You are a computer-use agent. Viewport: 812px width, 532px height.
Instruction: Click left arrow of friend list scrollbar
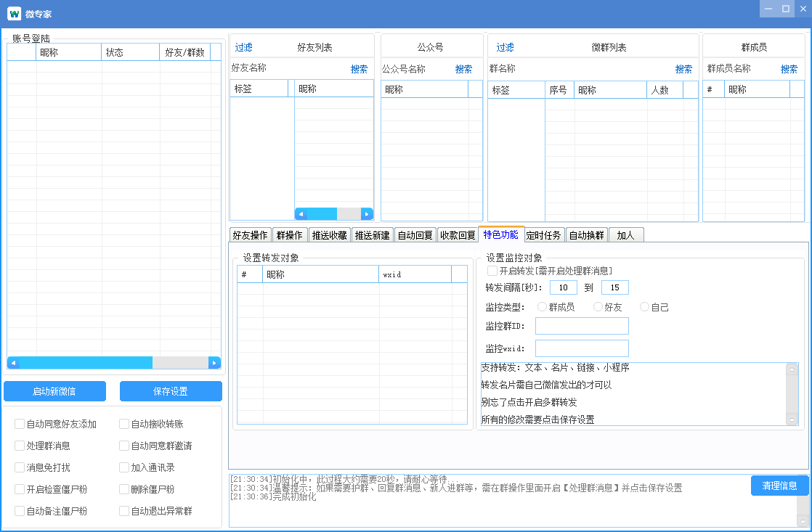tap(301, 214)
